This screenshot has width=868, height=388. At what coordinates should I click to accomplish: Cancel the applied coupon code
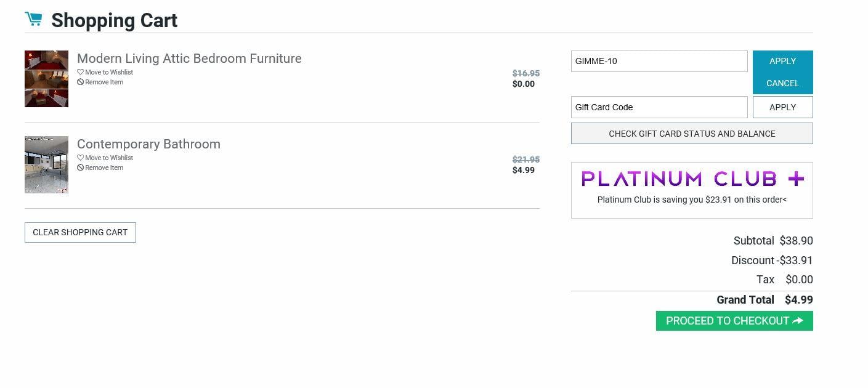[782, 83]
